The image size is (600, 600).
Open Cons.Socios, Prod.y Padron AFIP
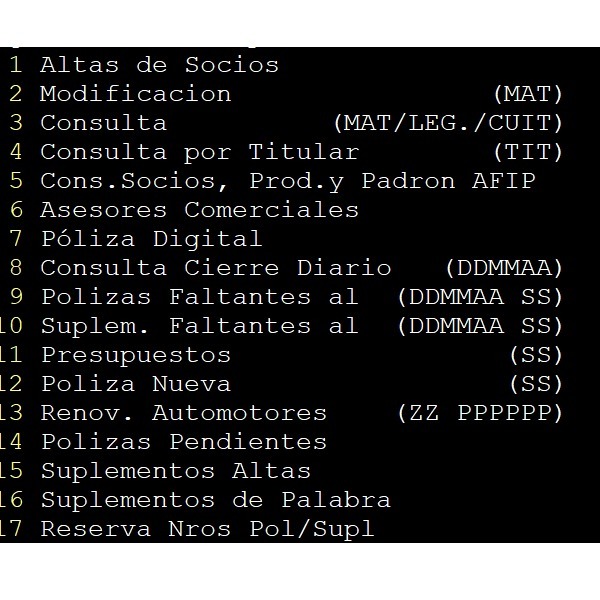pos(288,181)
